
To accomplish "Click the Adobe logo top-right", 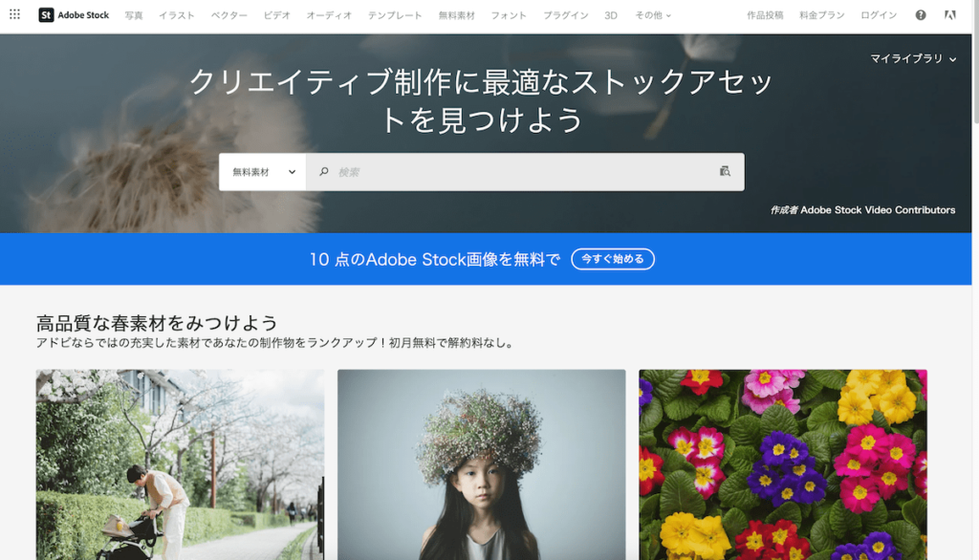I will pyautogui.click(x=949, y=14).
